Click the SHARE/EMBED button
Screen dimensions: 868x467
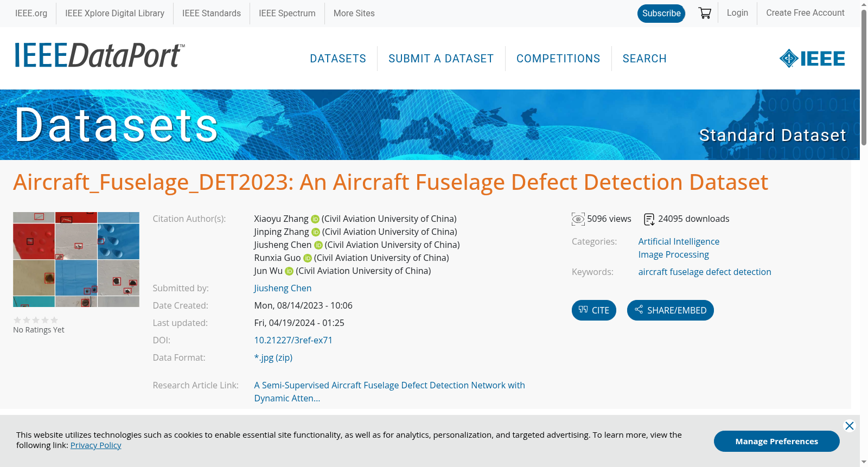pos(671,310)
